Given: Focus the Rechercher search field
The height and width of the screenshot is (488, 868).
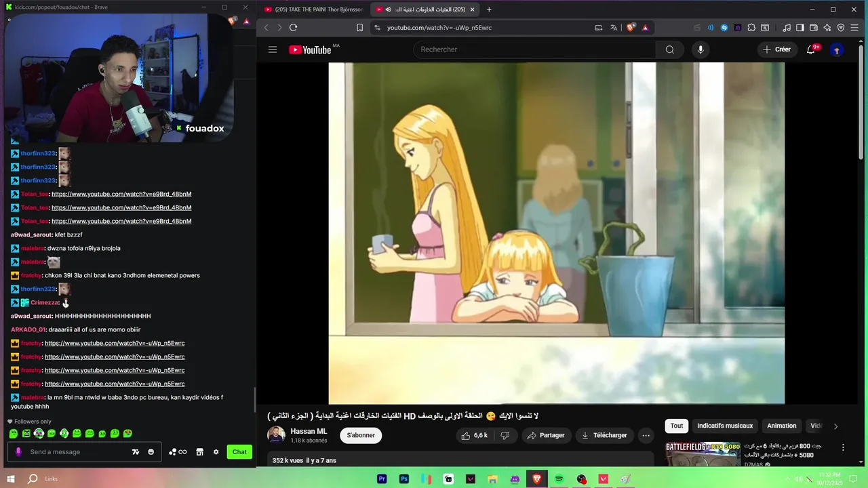Looking at the screenshot, I should coord(534,49).
